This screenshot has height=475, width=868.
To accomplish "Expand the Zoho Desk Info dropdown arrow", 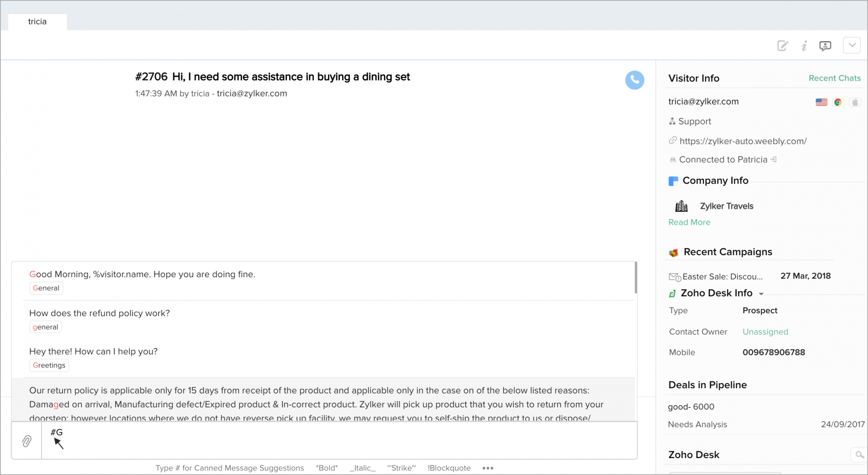I will click(761, 294).
